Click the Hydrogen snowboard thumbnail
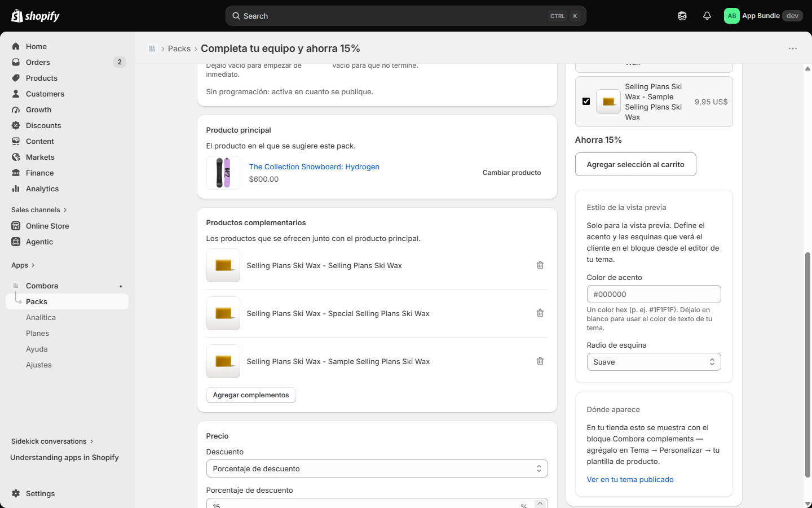The height and width of the screenshot is (508, 812). 223,173
